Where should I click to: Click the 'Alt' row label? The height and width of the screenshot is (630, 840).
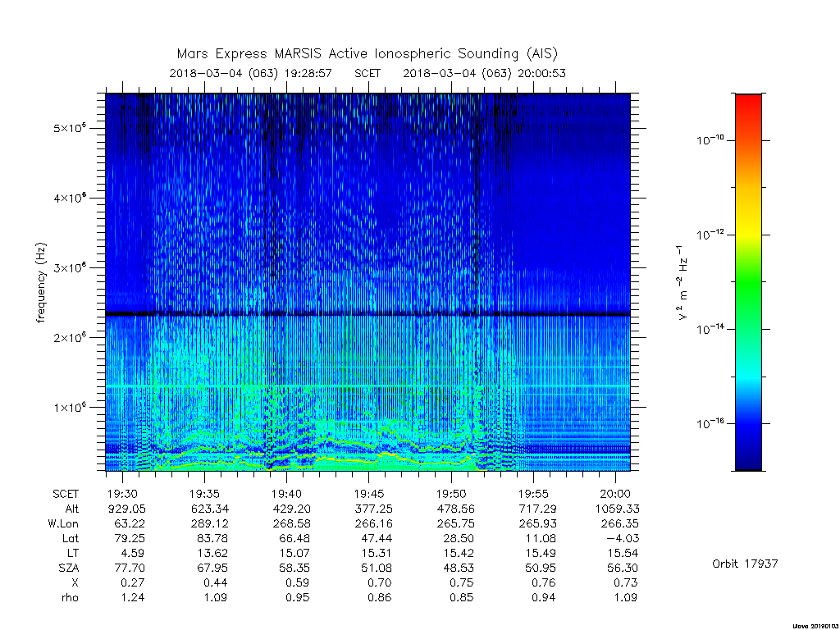point(72,509)
